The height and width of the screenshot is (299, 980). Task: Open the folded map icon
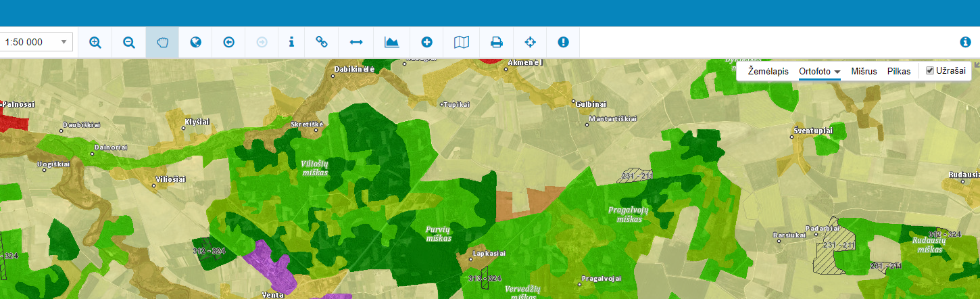point(462,42)
